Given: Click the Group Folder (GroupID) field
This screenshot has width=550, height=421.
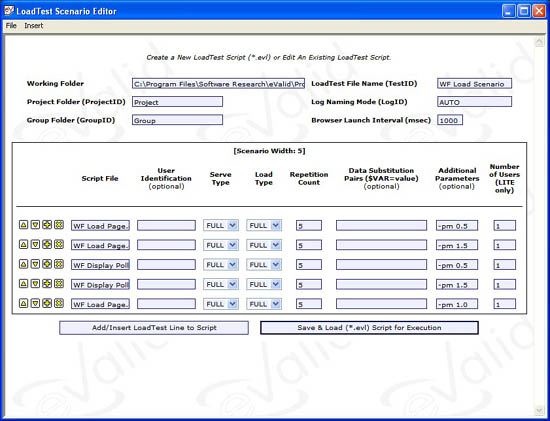Looking at the screenshot, I should [x=177, y=120].
